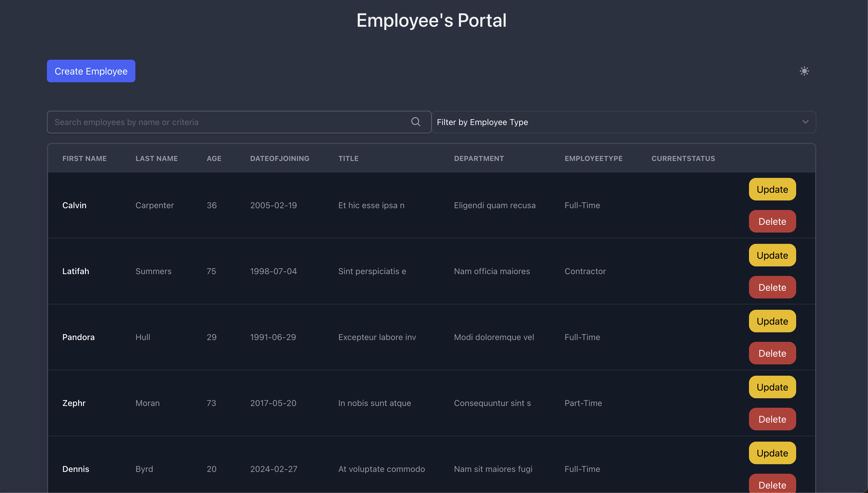Click the joining date 1991-06-29
Image resolution: width=868 pixels, height=493 pixels.
273,337
